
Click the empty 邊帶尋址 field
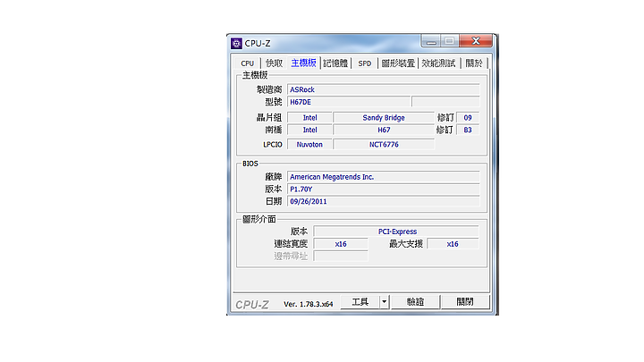(x=341, y=257)
